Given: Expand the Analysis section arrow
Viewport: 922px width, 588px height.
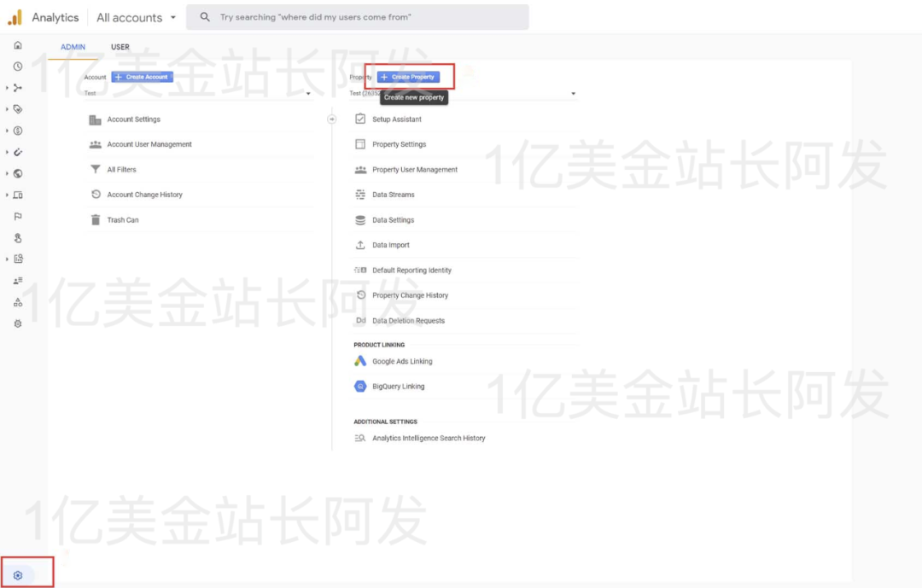Looking at the screenshot, I should (x=7, y=259).
